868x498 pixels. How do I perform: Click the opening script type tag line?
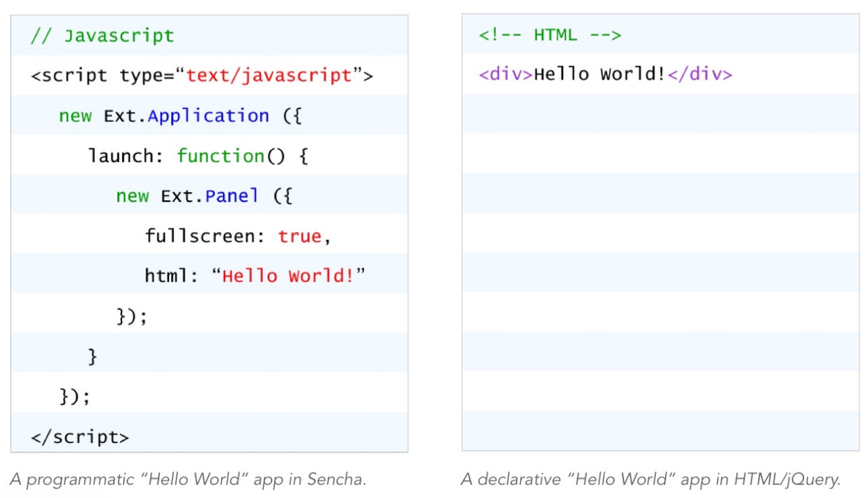pos(202,75)
